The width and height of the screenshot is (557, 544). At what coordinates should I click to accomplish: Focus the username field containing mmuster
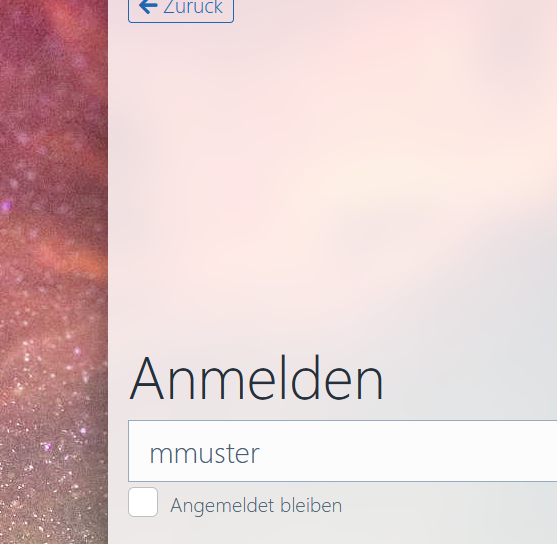342,451
